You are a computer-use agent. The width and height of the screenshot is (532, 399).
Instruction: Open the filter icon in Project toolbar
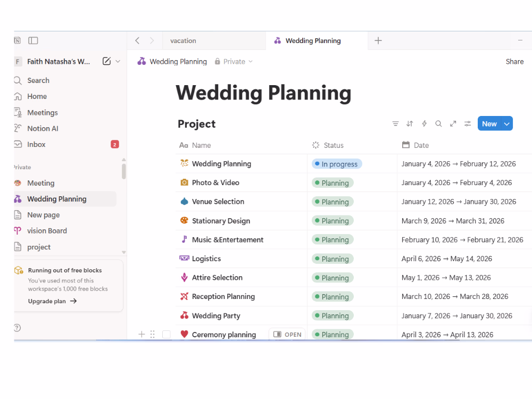click(x=395, y=124)
